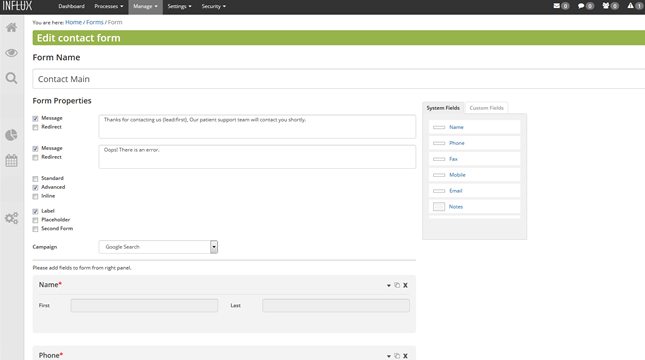Enable the Standard checkbox
The image size is (645, 360).
(x=35, y=179)
